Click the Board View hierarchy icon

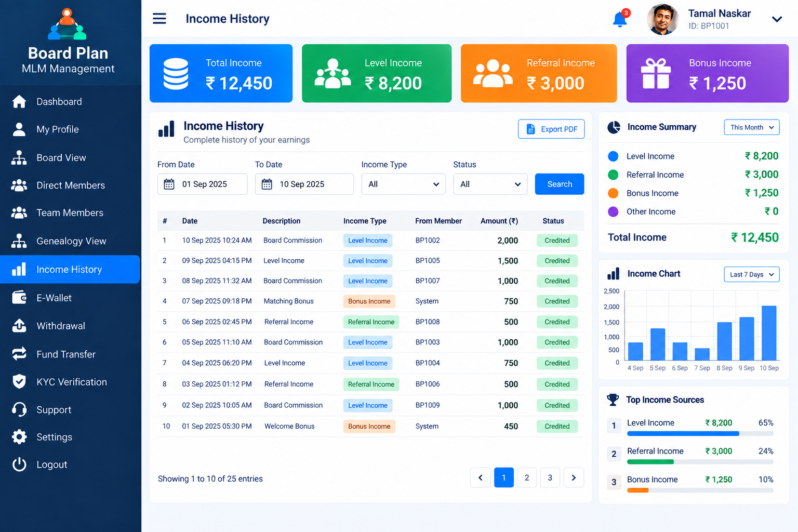[19, 157]
